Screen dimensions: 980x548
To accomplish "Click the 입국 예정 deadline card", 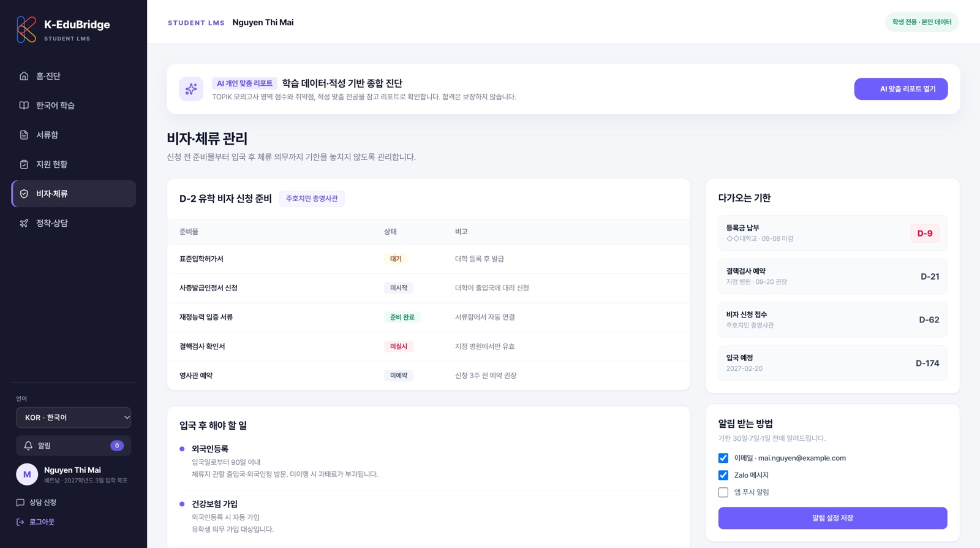I will [832, 363].
